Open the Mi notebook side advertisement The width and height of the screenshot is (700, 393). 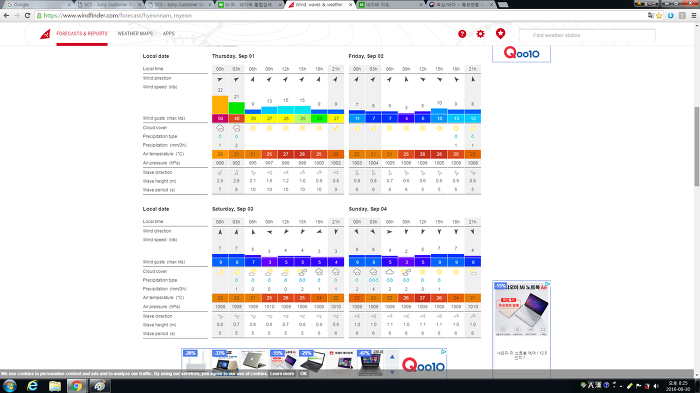(521, 329)
